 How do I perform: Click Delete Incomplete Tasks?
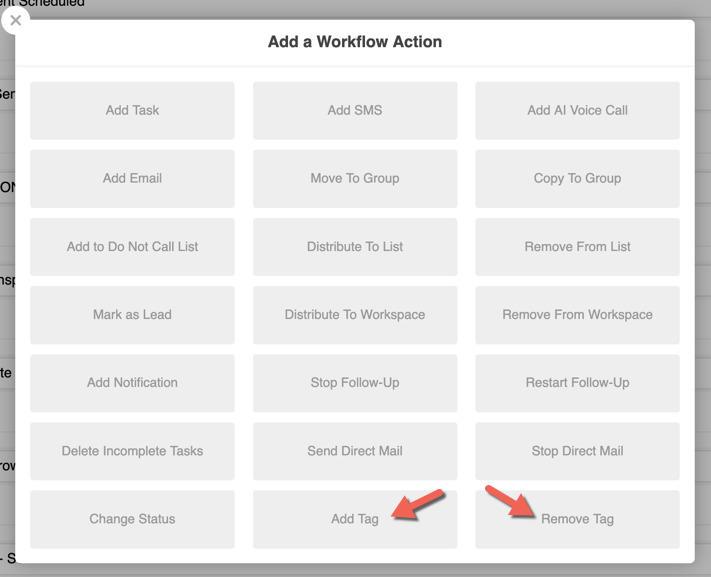pyautogui.click(x=132, y=451)
